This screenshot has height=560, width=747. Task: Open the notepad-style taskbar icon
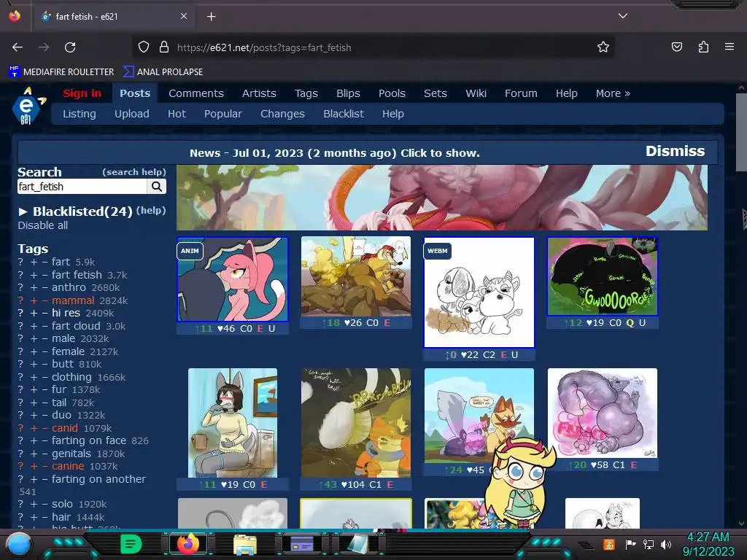click(x=357, y=544)
